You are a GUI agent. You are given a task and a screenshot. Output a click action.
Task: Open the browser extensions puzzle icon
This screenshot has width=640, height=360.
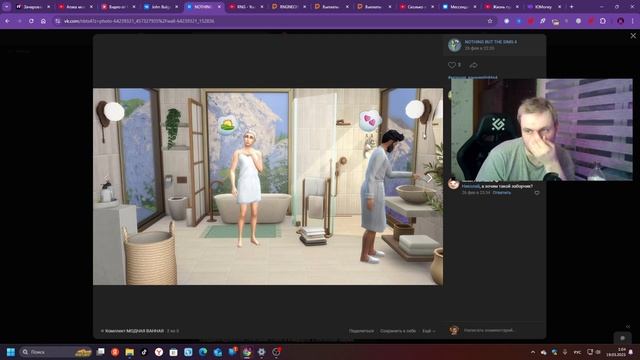tap(603, 21)
